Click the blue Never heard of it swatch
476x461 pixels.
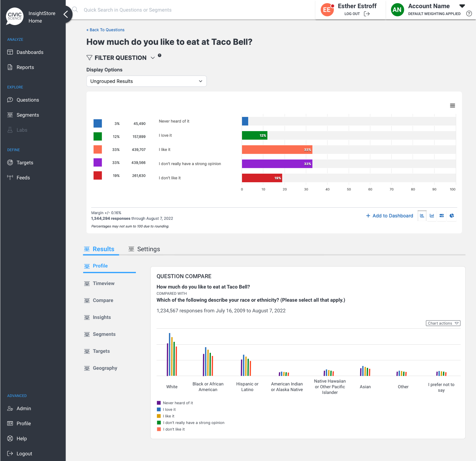point(98,123)
